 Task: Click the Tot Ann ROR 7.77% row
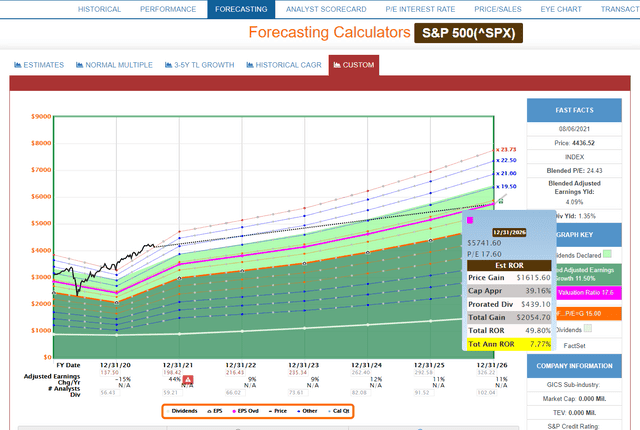(509, 344)
